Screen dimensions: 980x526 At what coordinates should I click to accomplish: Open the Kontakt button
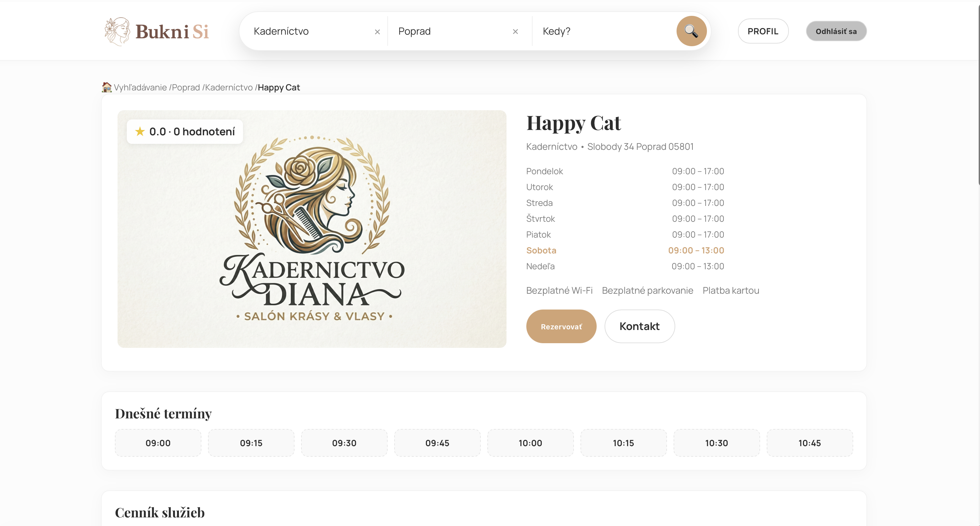pyautogui.click(x=639, y=326)
